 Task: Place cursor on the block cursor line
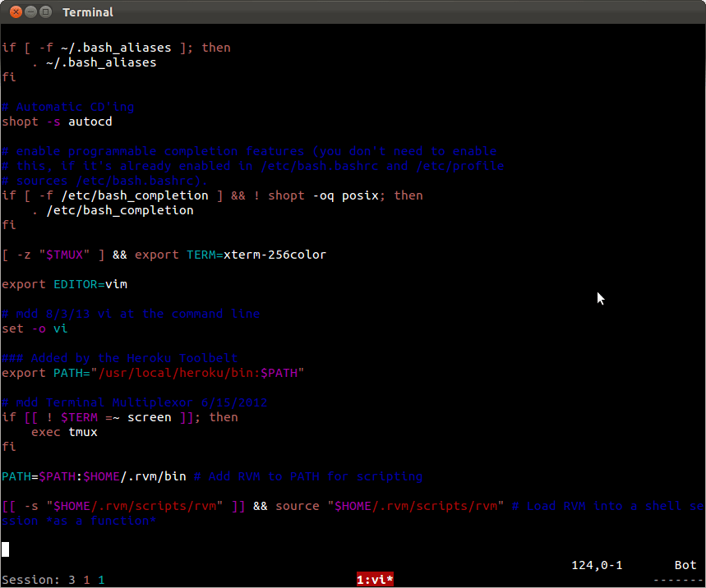(6, 549)
